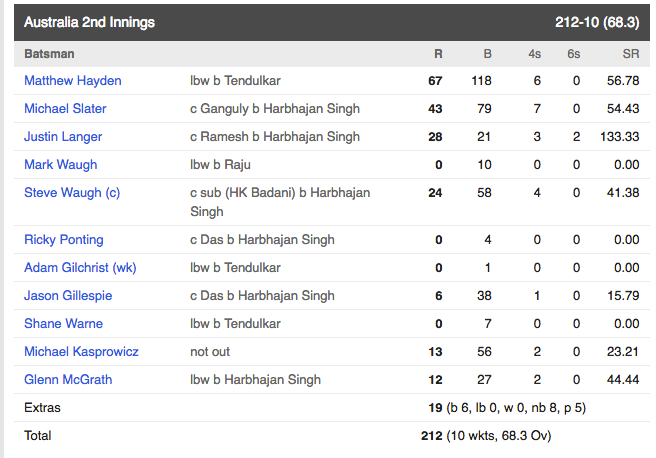Click the SR column header

pyautogui.click(x=631, y=54)
